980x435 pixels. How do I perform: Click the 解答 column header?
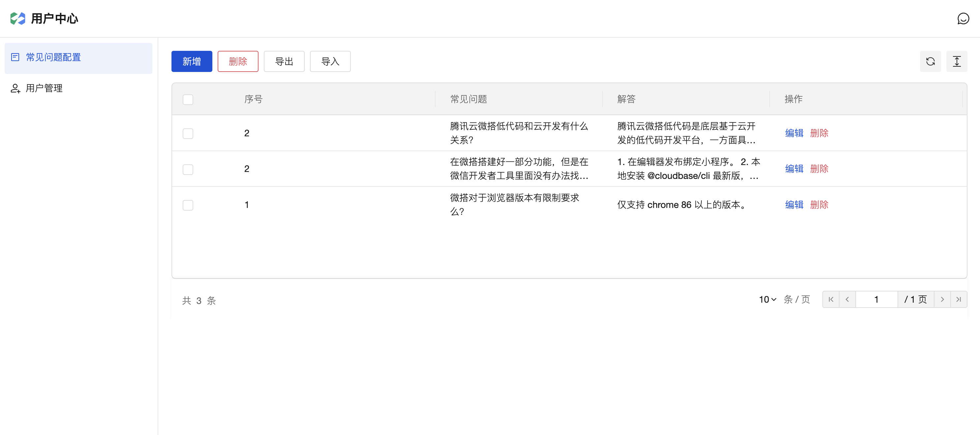(626, 99)
